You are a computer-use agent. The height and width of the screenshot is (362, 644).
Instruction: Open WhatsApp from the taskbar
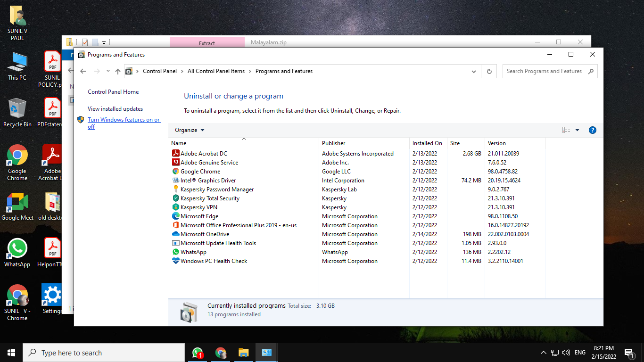tap(198, 353)
